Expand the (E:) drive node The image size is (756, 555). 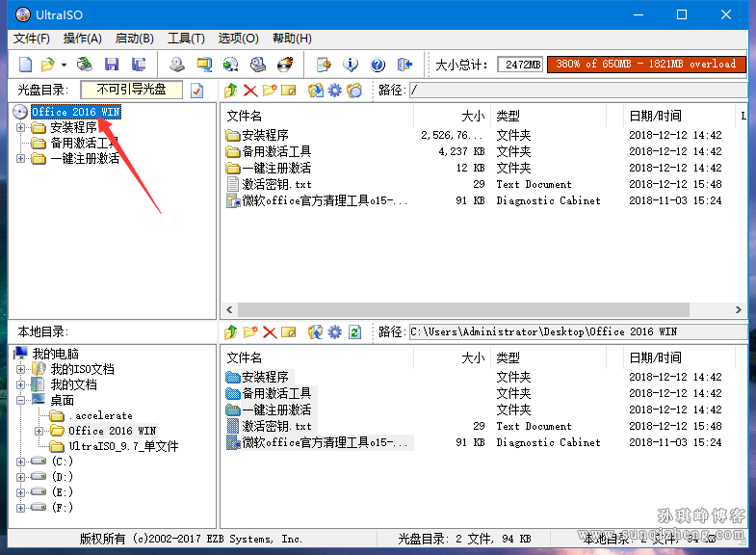click(21, 492)
